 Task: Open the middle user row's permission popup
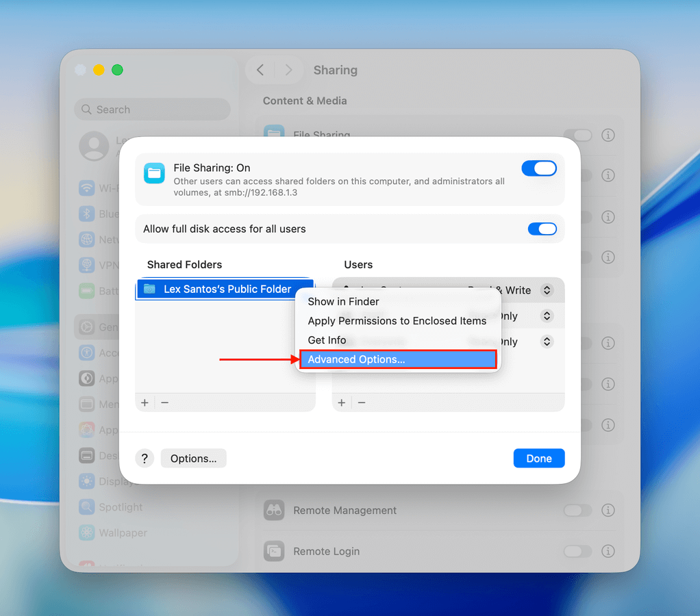point(547,316)
